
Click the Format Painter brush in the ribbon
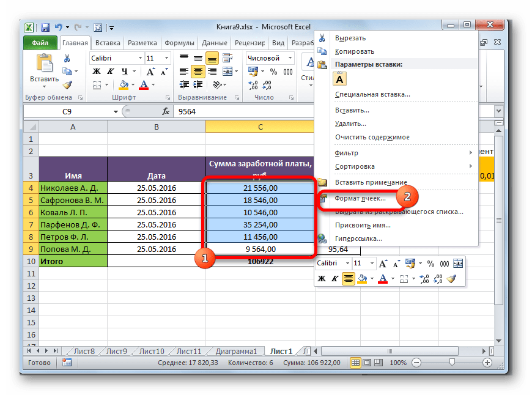pyautogui.click(x=67, y=85)
